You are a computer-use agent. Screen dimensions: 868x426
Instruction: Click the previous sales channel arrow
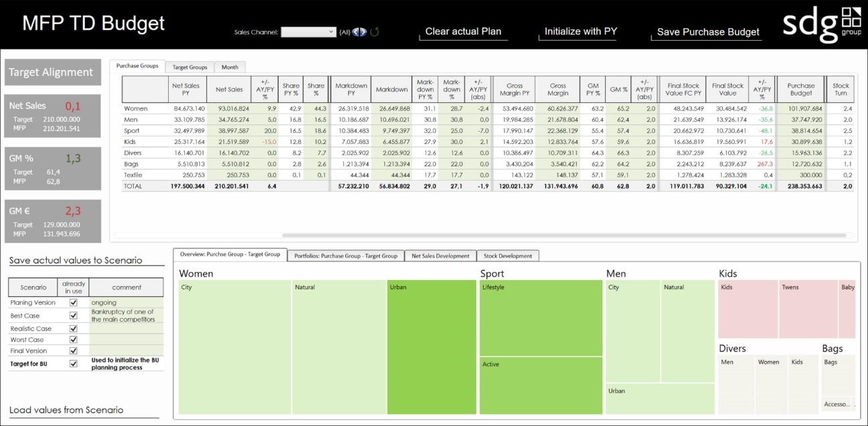355,31
